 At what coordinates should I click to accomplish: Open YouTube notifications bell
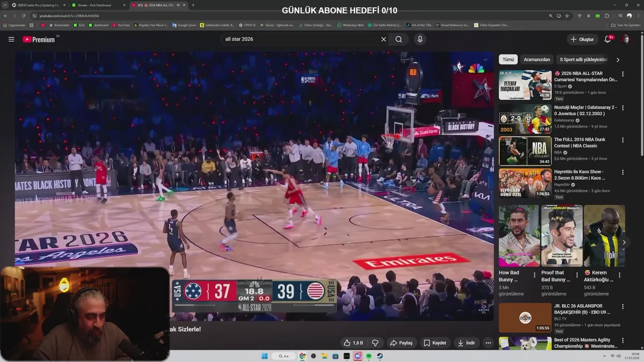[x=608, y=39]
